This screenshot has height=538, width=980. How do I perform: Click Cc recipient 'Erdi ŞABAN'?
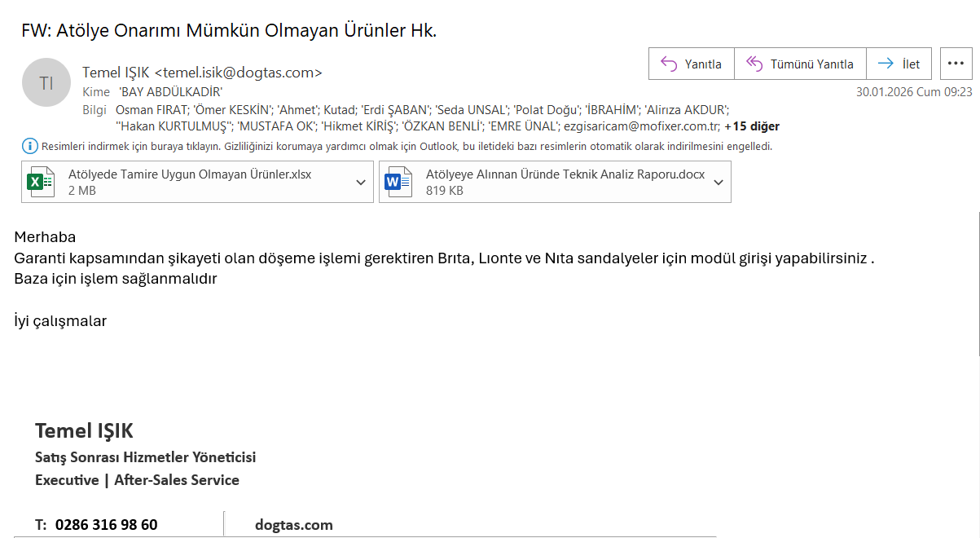(x=393, y=109)
